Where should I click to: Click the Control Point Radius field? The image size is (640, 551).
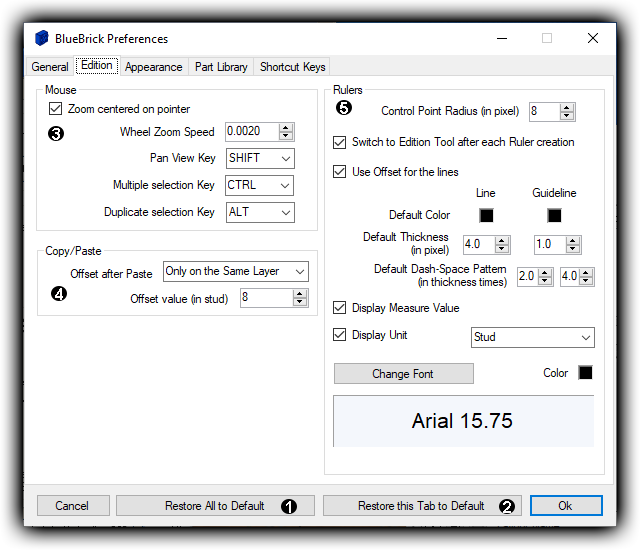[x=544, y=111]
